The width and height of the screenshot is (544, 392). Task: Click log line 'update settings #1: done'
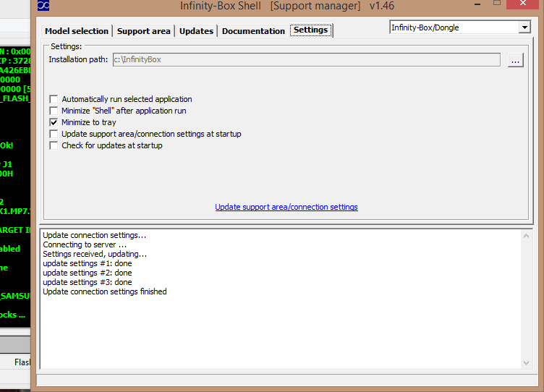point(88,263)
